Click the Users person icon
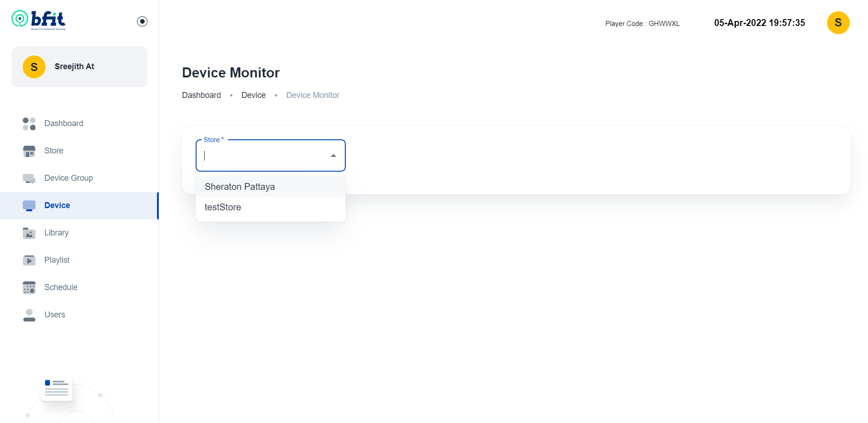Image resolution: width=868 pixels, height=423 pixels. [x=29, y=315]
